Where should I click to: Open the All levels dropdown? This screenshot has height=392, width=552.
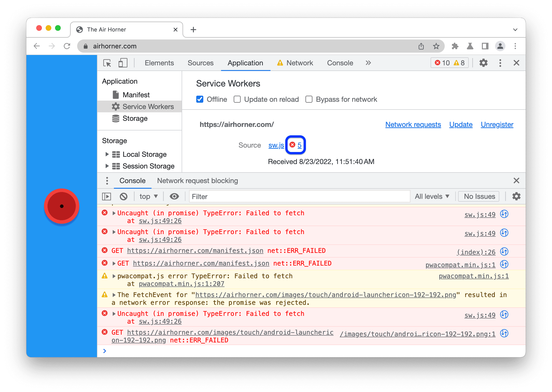tap(430, 196)
